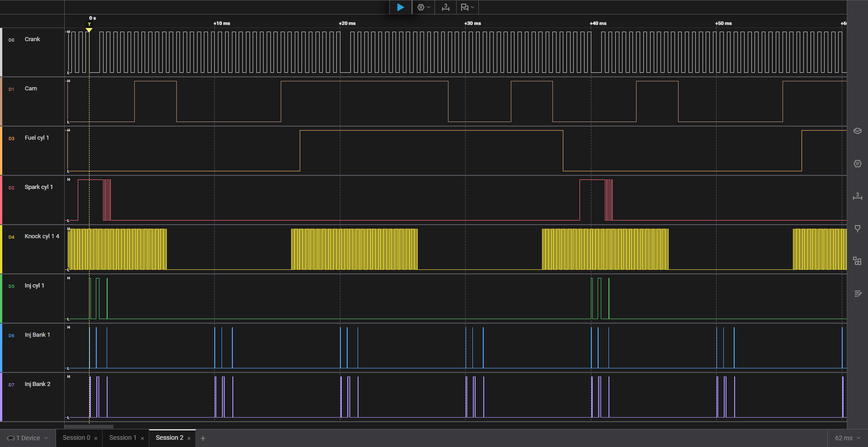Screen dimensions: 868x447
Task: Click the +10 ms time ruler label
Action: (x=222, y=23)
